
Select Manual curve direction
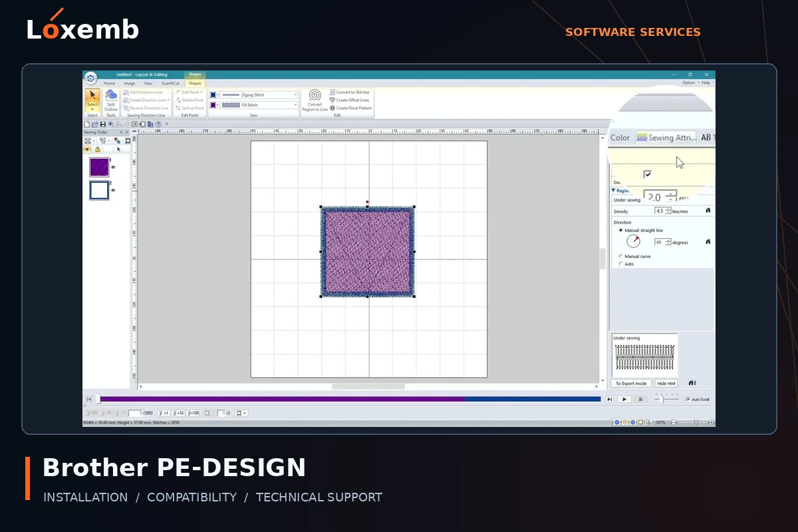tap(620, 256)
